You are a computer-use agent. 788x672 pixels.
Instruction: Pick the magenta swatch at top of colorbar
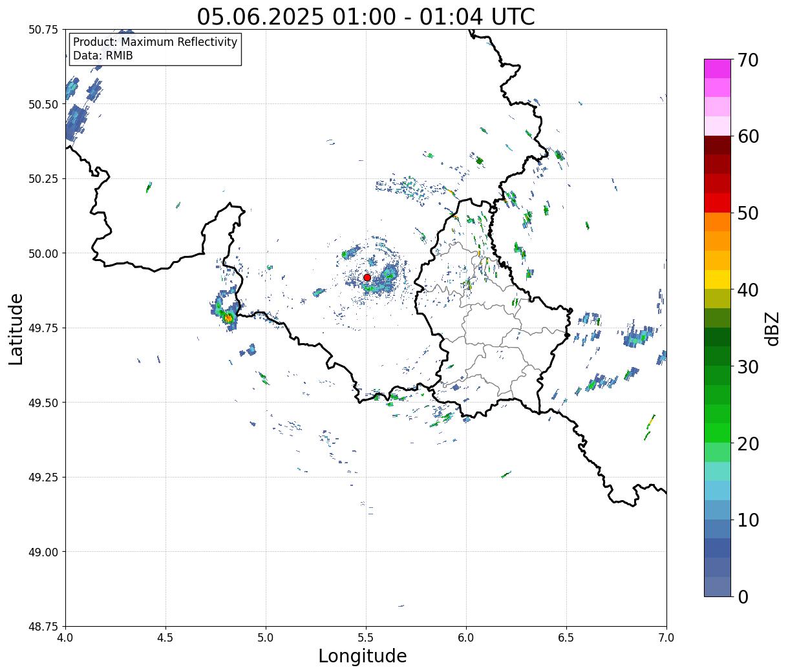pos(718,68)
